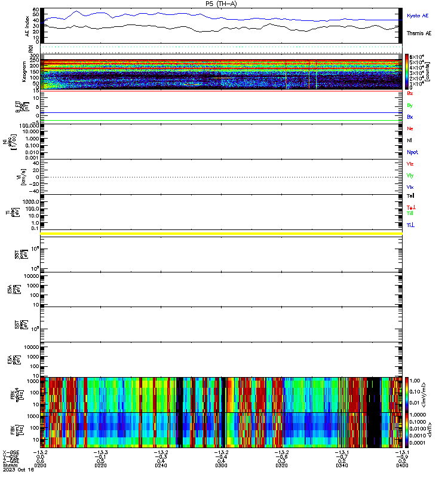Viewport: 448px width, 478px height.
Task: Select the black Ni density label
Action: 409,140
